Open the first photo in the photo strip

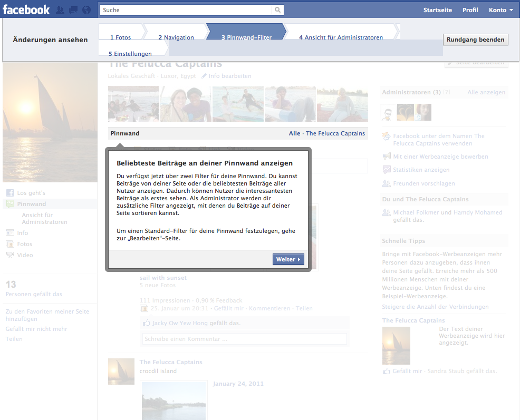(133, 104)
